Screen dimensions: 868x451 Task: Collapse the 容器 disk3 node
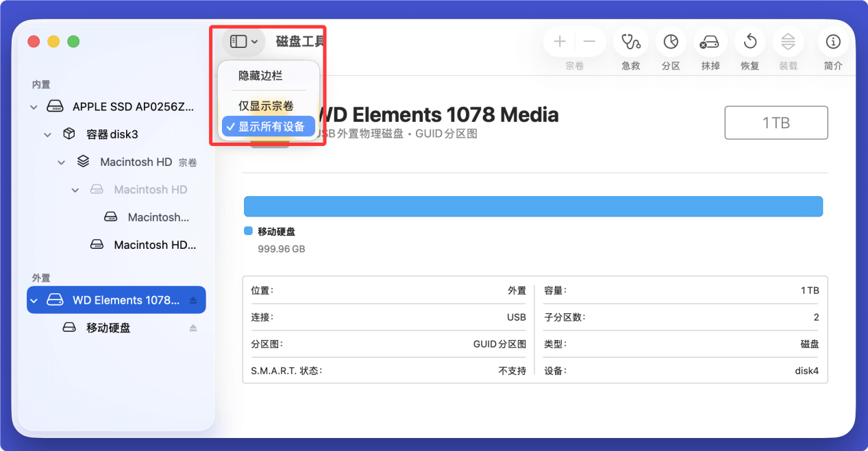coord(47,134)
